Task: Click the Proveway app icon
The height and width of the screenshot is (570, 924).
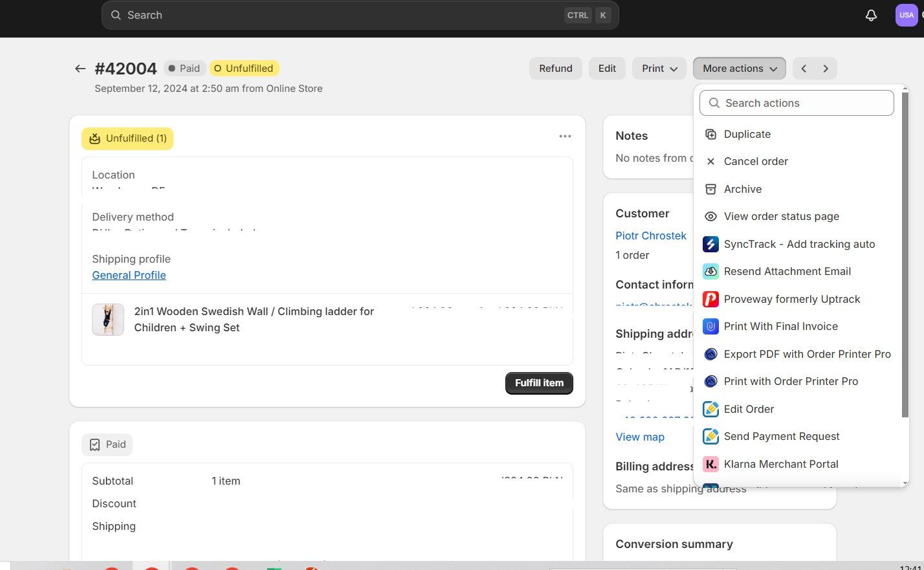Action: point(710,299)
